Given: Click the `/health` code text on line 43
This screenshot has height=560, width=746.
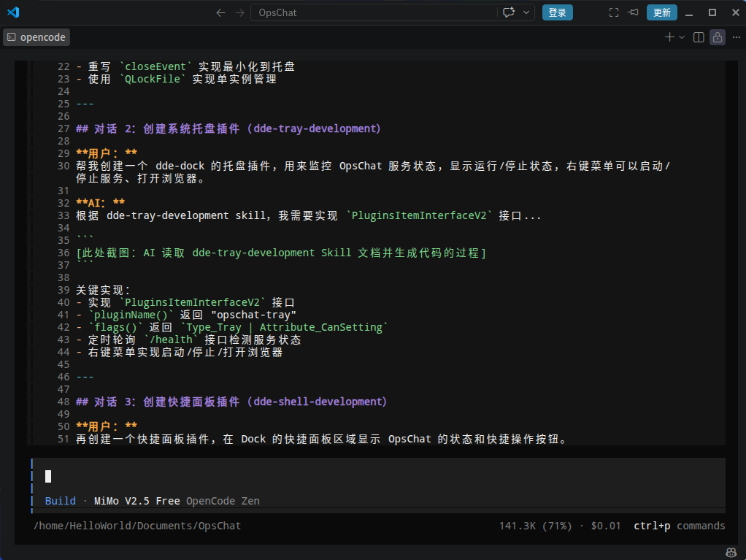Looking at the screenshot, I should tap(172, 340).
